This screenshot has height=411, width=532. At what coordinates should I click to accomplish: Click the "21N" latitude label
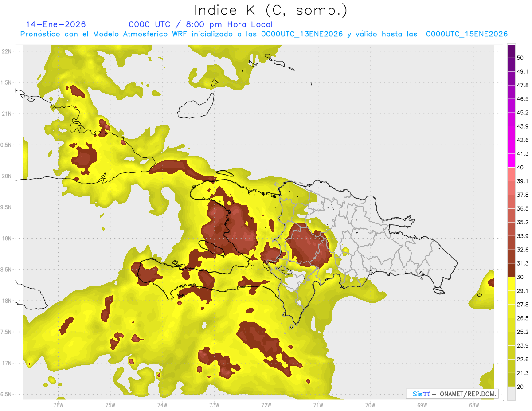click(x=7, y=114)
